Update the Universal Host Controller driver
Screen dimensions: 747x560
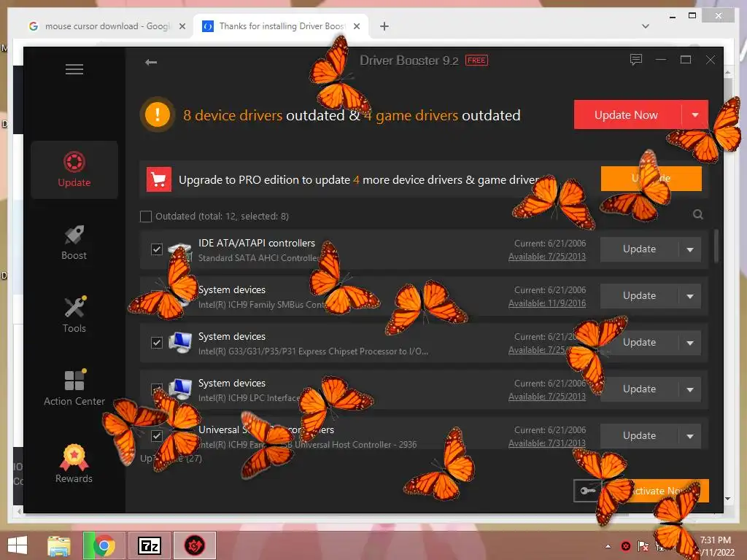(639, 436)
